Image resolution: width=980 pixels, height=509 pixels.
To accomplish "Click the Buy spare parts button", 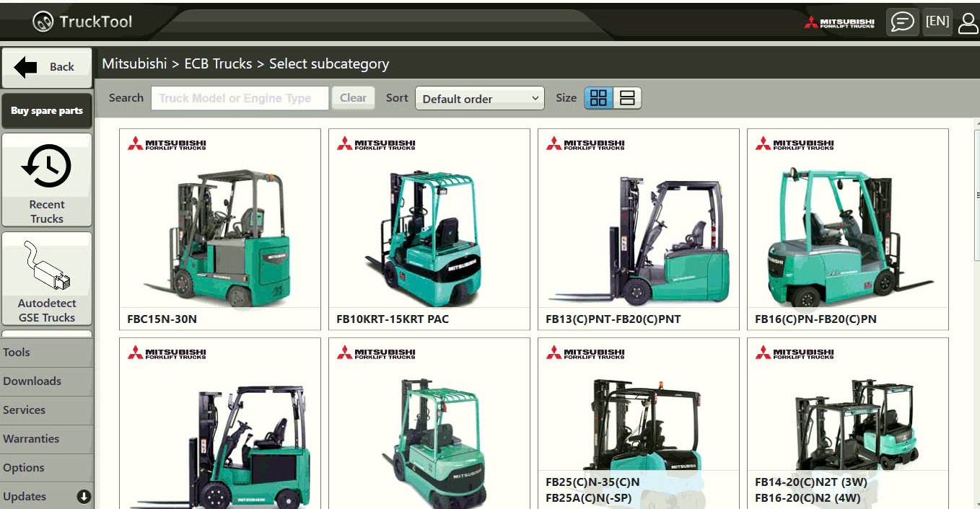I will click(47, 110).
